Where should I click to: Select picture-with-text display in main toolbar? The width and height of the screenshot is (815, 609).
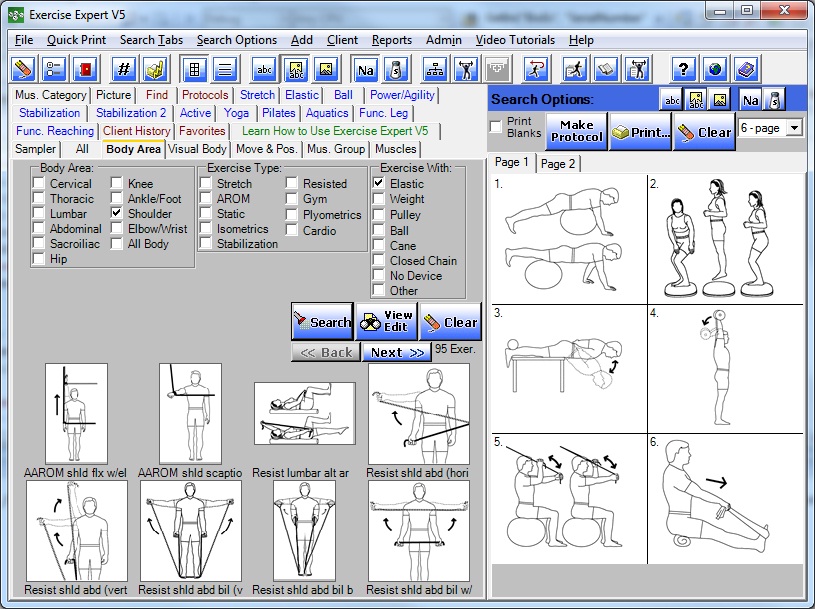(x=295, y=69)
